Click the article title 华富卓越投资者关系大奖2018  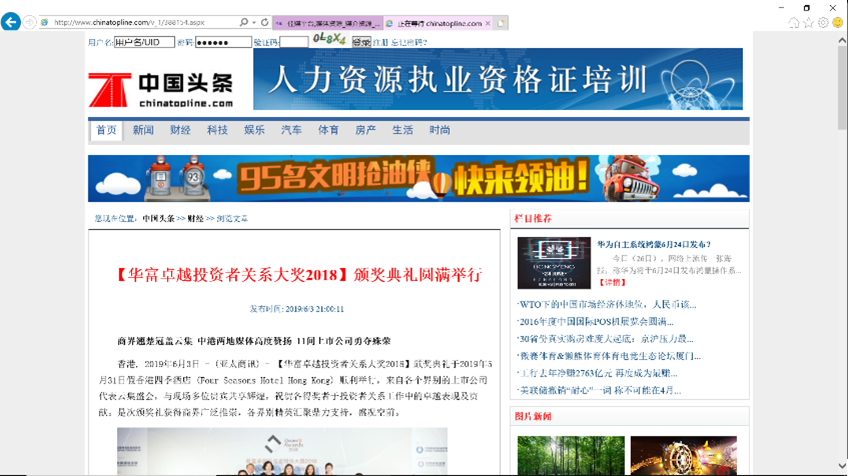click(x=299, y=275)
